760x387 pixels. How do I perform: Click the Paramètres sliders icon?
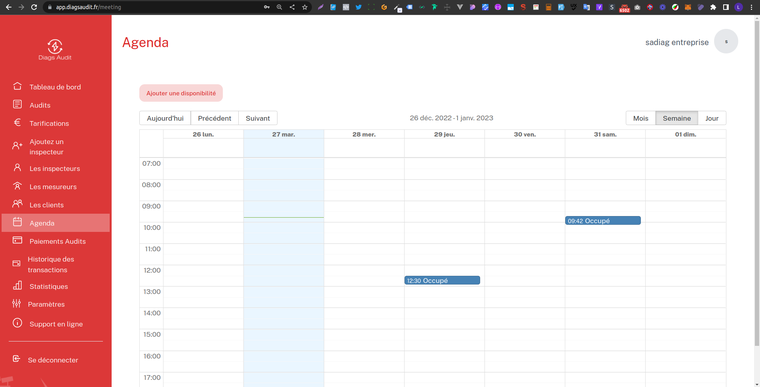[16, 304]
